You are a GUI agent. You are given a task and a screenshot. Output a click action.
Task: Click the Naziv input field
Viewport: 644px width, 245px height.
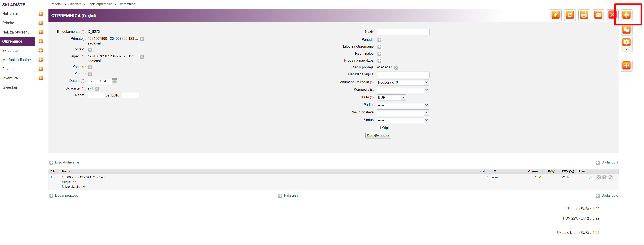click(403, 32)
